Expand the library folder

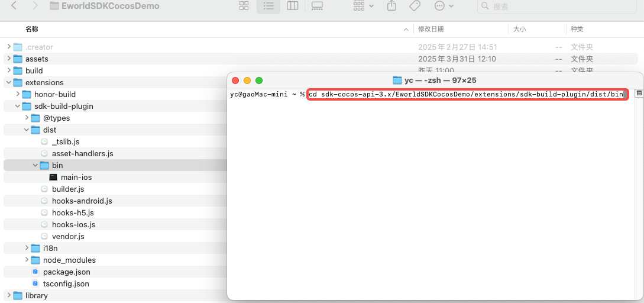(x=9, y=295)
